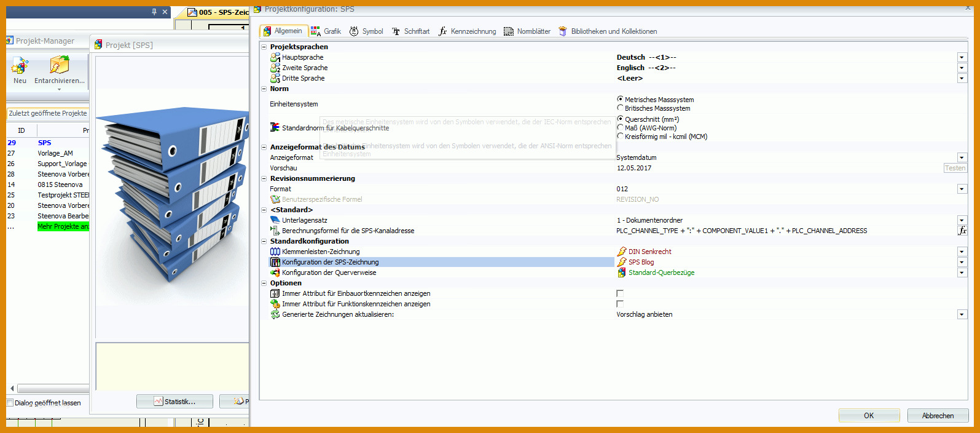The image size is (980, 433).
Task: Click the DIN Senkrecht value icon
Action: pyautogui.click(x=622, y=252)
